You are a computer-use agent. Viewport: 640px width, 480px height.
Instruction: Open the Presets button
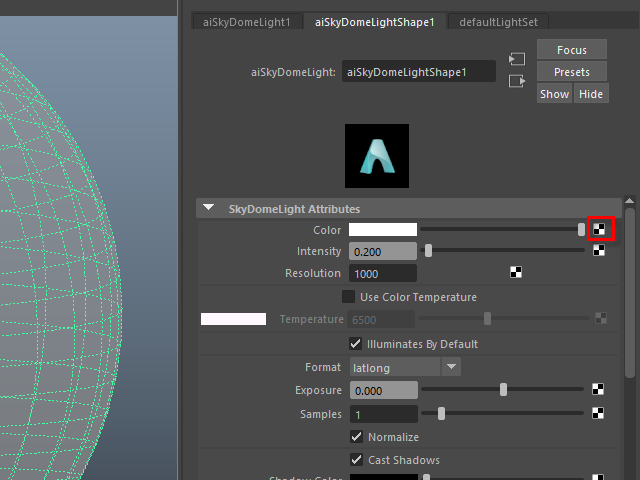(x=572, y=72)
